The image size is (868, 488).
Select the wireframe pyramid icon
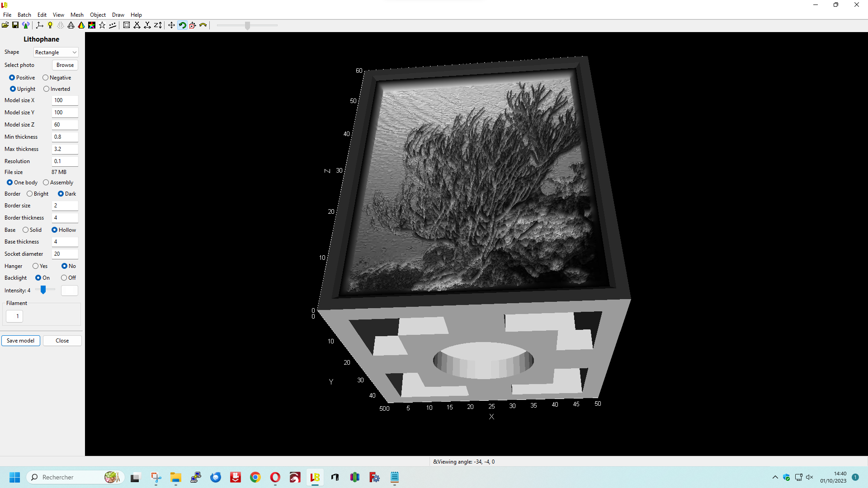(x=71, y=25)
